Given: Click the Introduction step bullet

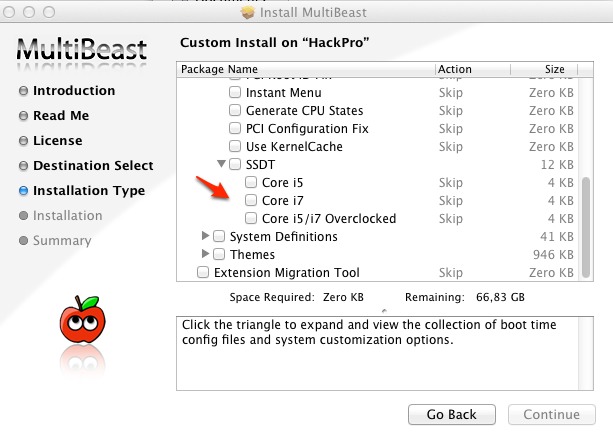Looking at the screenshot, I should pos(23,91).
